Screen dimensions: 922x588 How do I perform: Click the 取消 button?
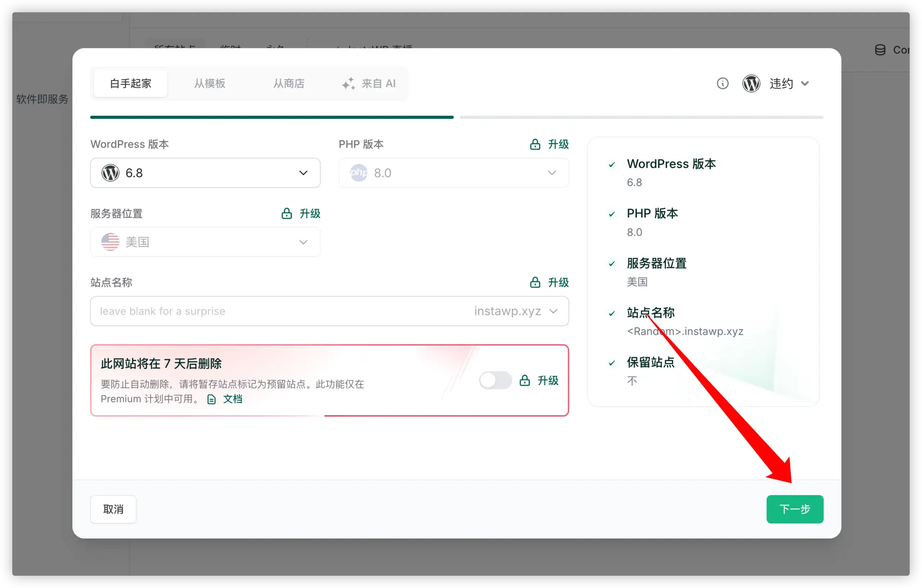click(113, 510)
